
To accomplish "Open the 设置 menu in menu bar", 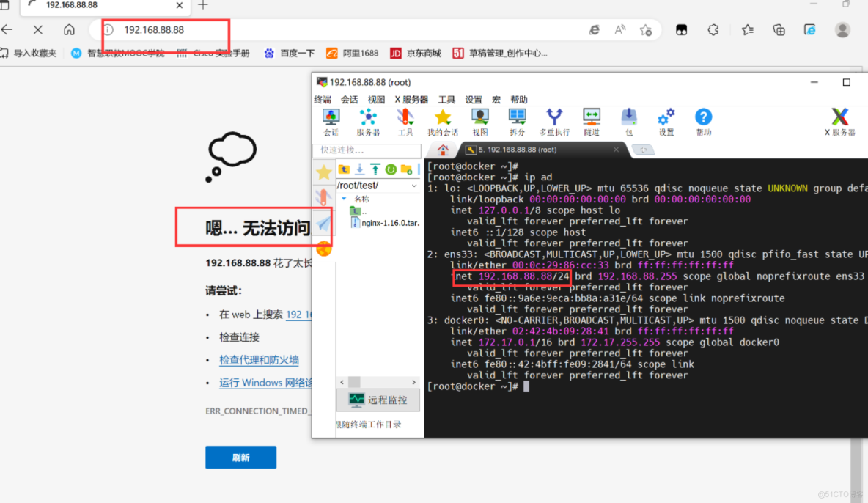I will click(474, 100).
